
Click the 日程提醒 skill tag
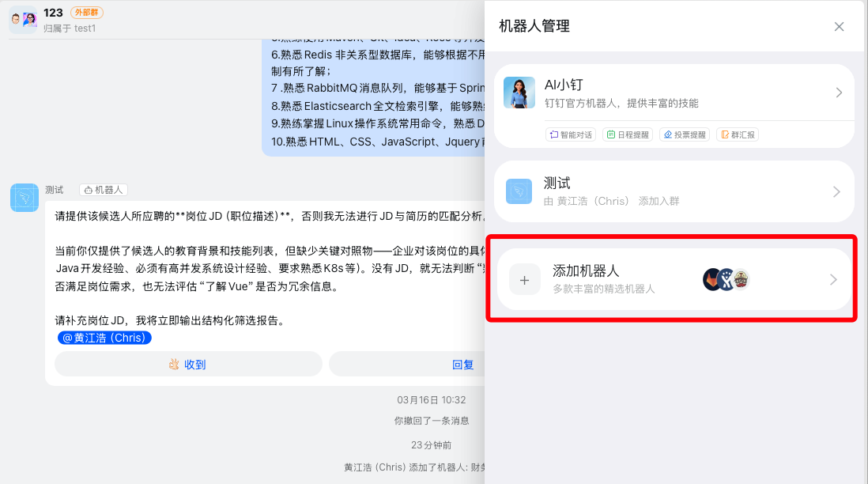click(x=627, y=134)
